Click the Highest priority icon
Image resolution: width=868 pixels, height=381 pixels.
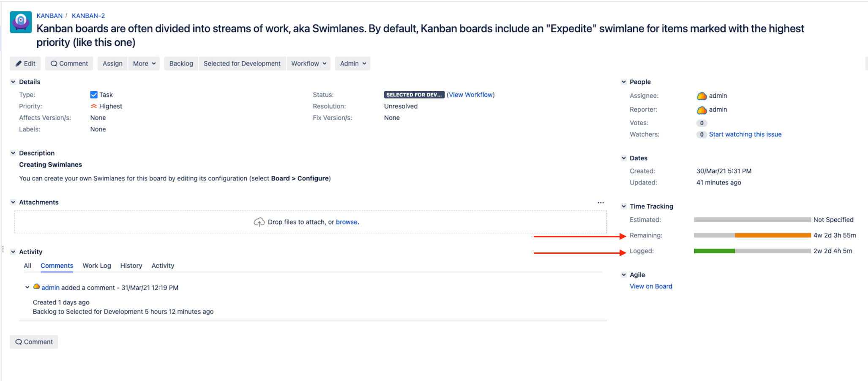[94, 106]
